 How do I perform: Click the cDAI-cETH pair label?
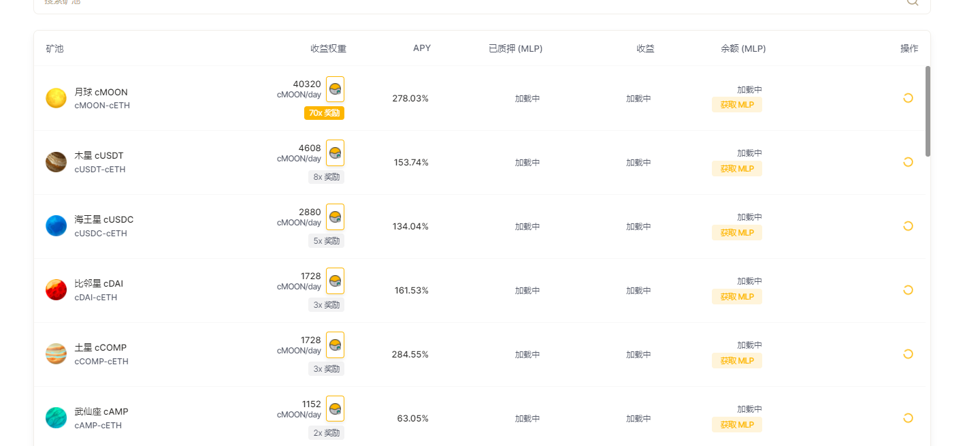click(96, 298)
